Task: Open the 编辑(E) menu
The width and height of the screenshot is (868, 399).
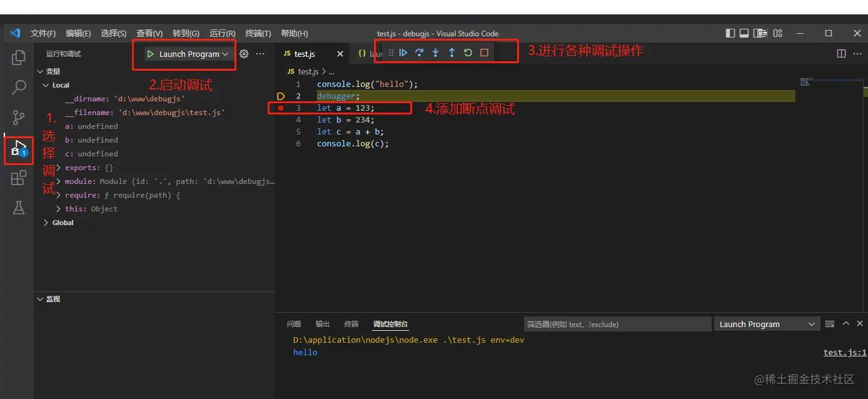Action: pyautogui.click(x=78, y=34)
